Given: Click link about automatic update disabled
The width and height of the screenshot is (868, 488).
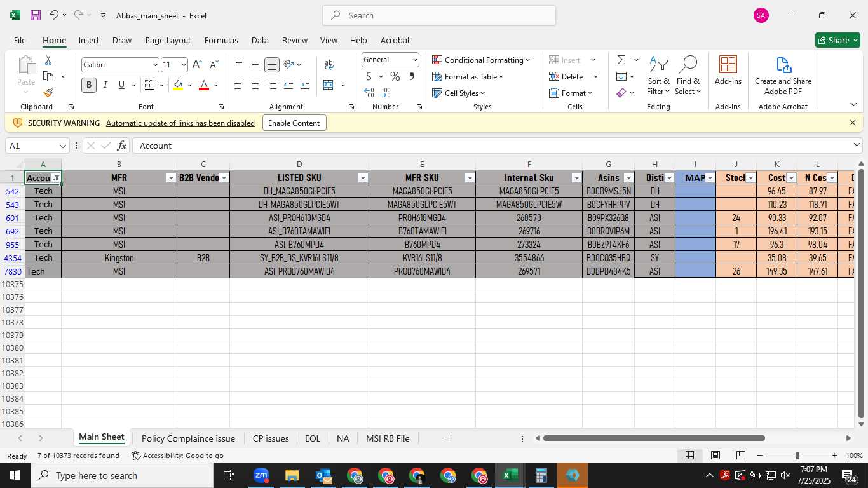Looking at the screenshot, I should (180, 123).
